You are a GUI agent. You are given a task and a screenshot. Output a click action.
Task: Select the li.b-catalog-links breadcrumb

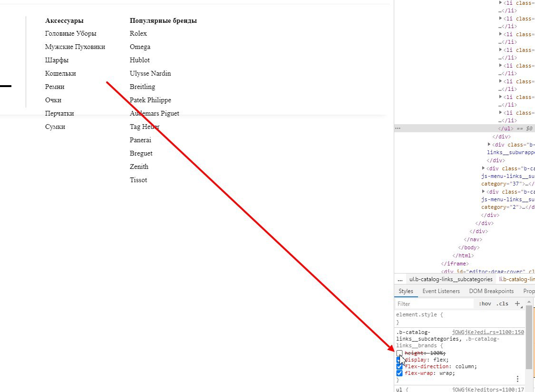tap(516, 279)
